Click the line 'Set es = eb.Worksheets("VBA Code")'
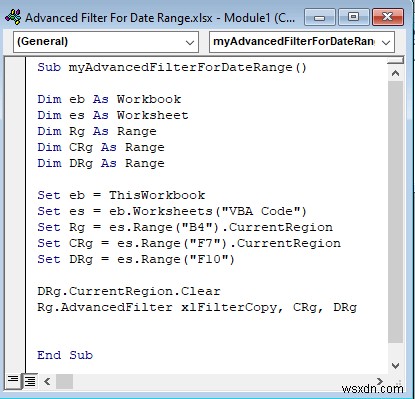Screen dimensions: 415x399 (172, 211)
